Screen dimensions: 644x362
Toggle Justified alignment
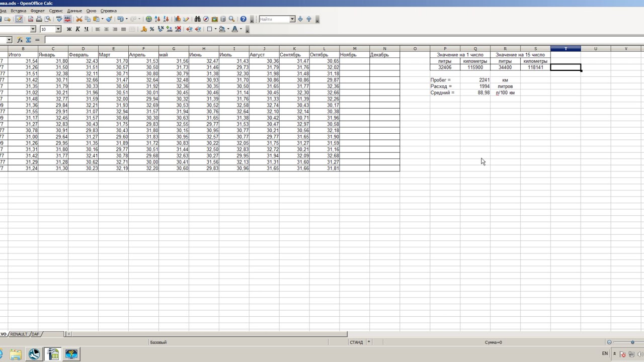pos(123,29)
